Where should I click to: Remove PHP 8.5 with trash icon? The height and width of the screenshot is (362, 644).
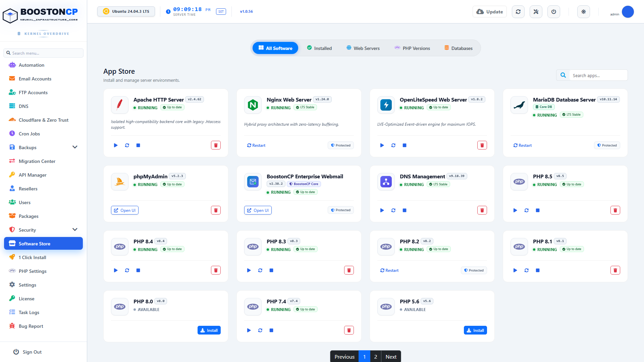pos(615,210)
